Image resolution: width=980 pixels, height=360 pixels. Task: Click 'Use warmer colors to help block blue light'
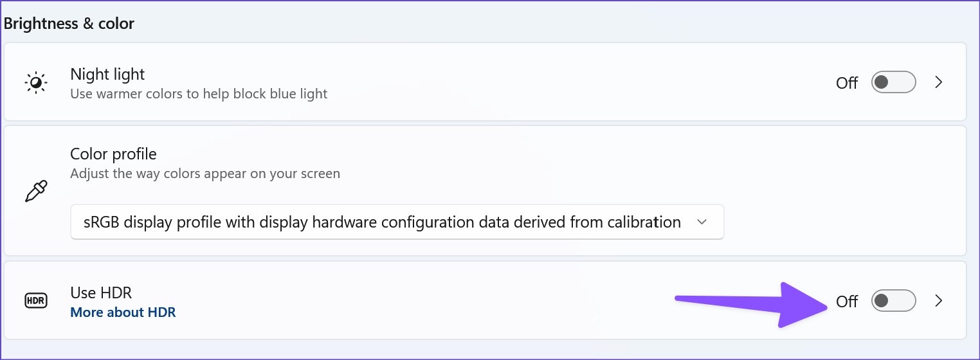click(x=199, y=94)
